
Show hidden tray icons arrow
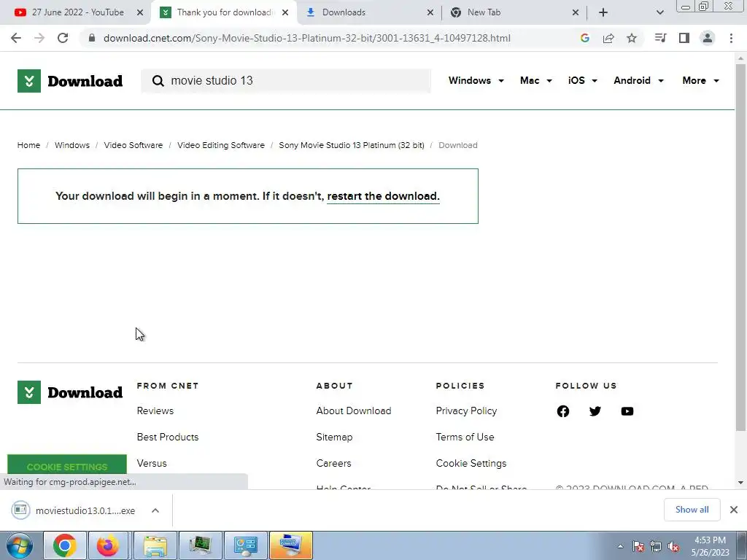pyautogui.click(x=620, y=547)
